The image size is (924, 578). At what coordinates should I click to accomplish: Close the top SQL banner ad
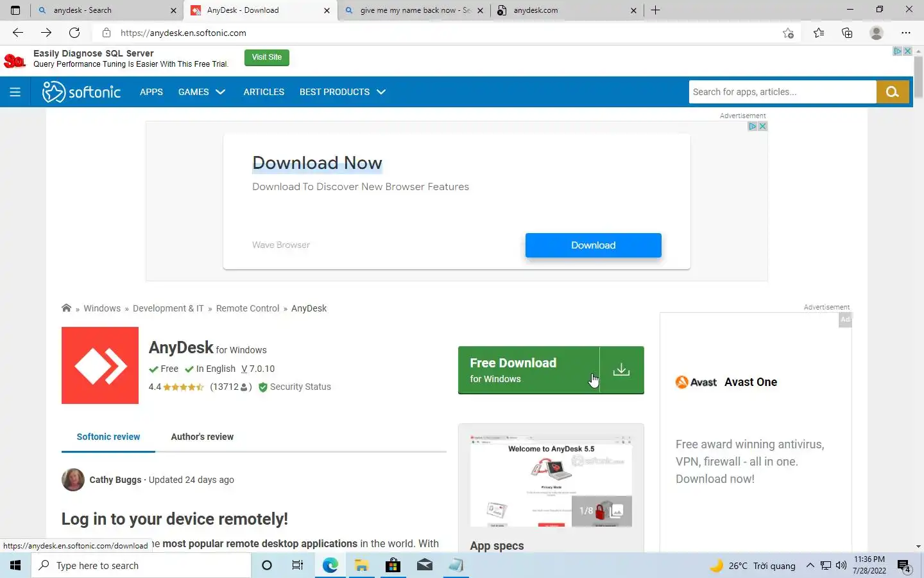[908, 51]
